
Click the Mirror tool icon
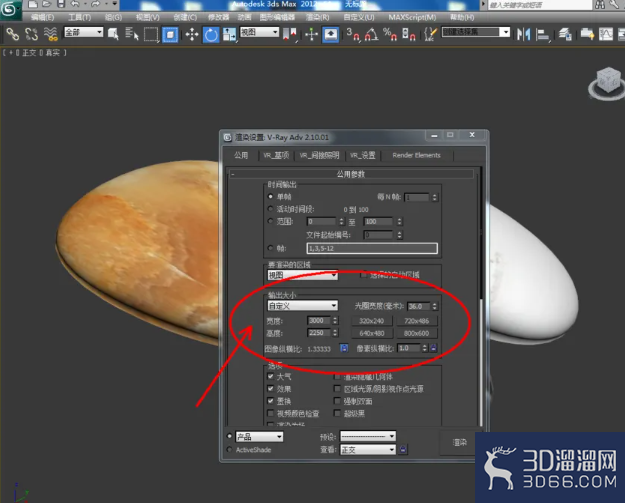tap(523, 34)
